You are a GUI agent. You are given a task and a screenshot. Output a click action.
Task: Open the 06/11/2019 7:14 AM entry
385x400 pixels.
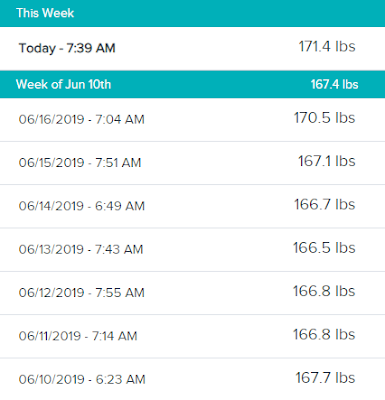[x=192, y=336]
